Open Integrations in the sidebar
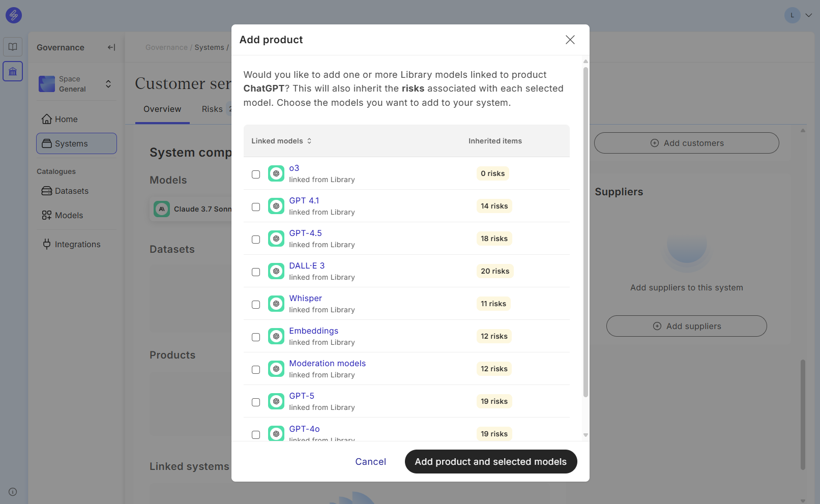The image size is (820, 504). 77,244
